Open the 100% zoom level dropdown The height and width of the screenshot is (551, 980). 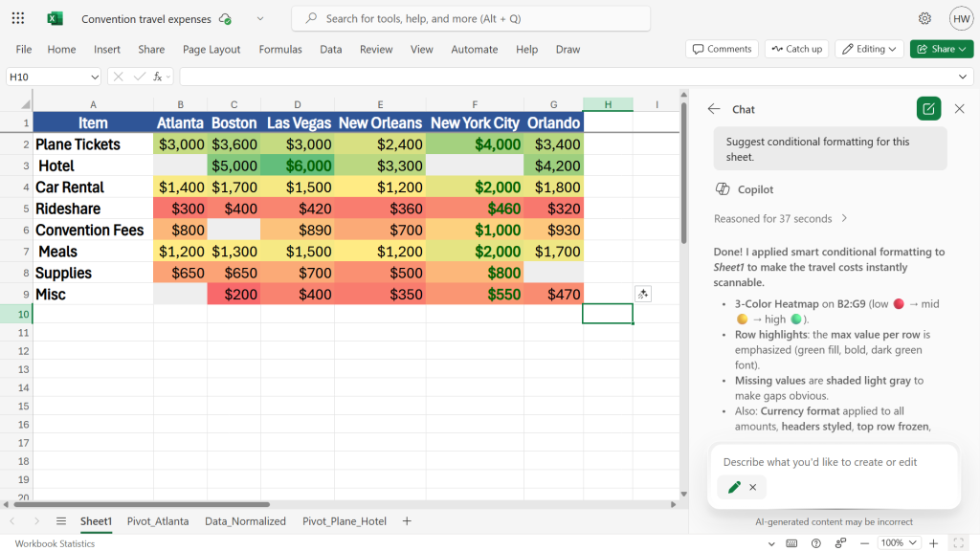898,542
